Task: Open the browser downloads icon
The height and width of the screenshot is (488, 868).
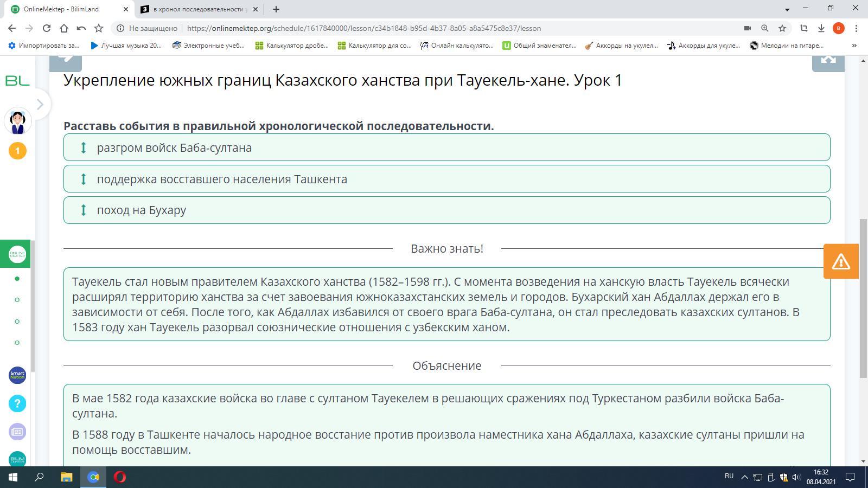Action: pos(821,28)
